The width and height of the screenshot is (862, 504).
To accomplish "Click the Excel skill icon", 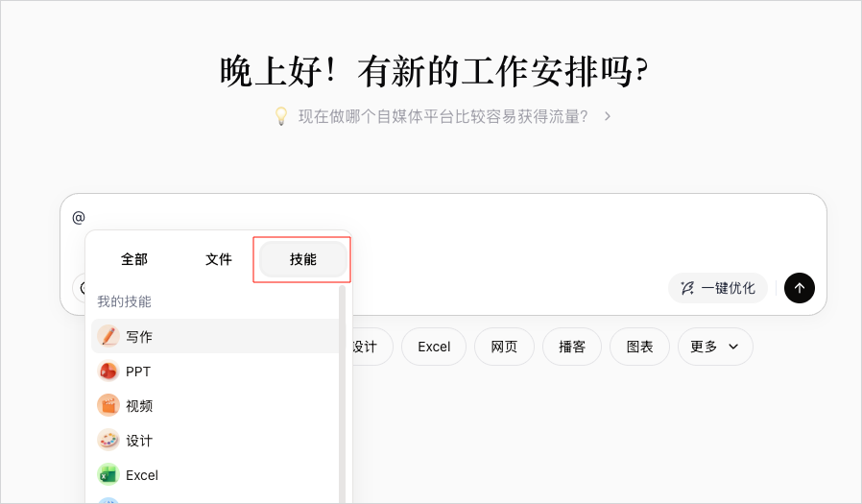I will pyautogui.click(x=108, y=475).
